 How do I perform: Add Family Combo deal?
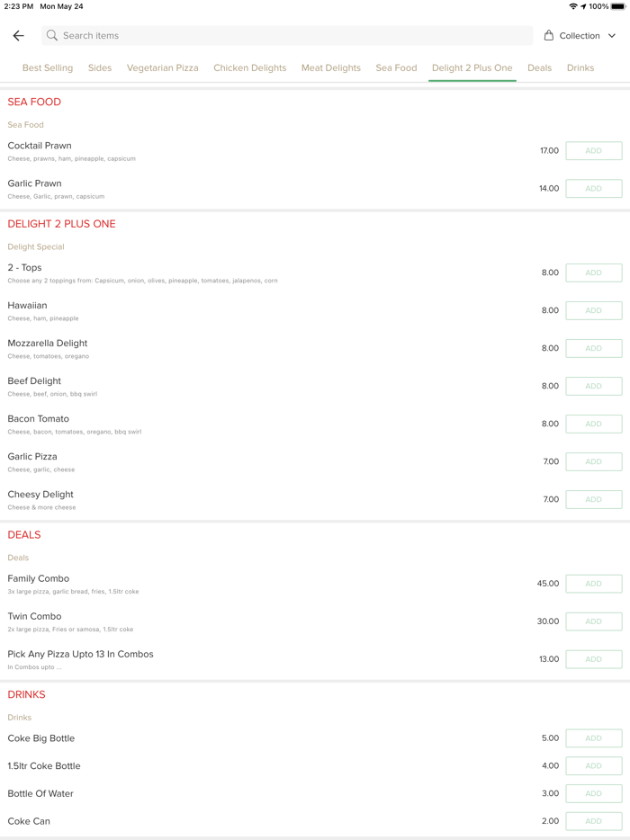coord(593,584)
